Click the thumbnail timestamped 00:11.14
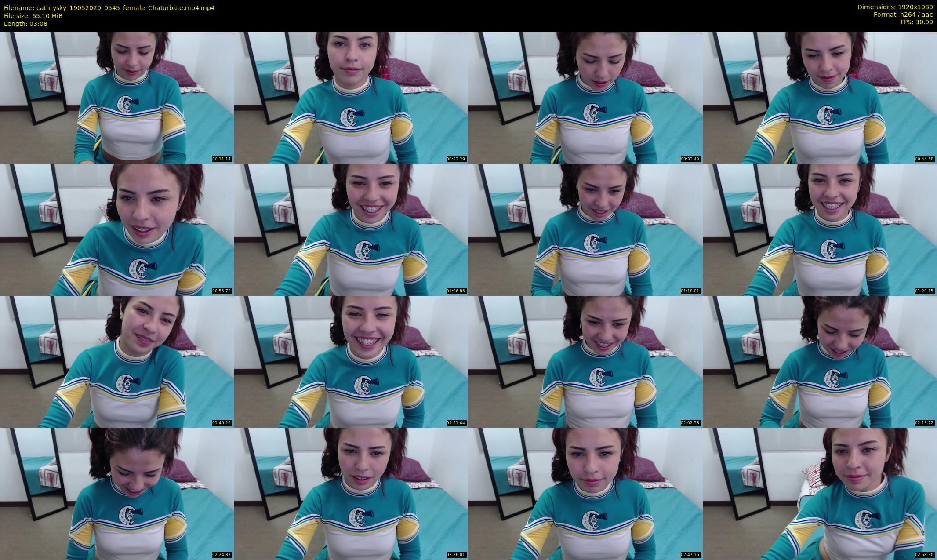 [117, 98]
